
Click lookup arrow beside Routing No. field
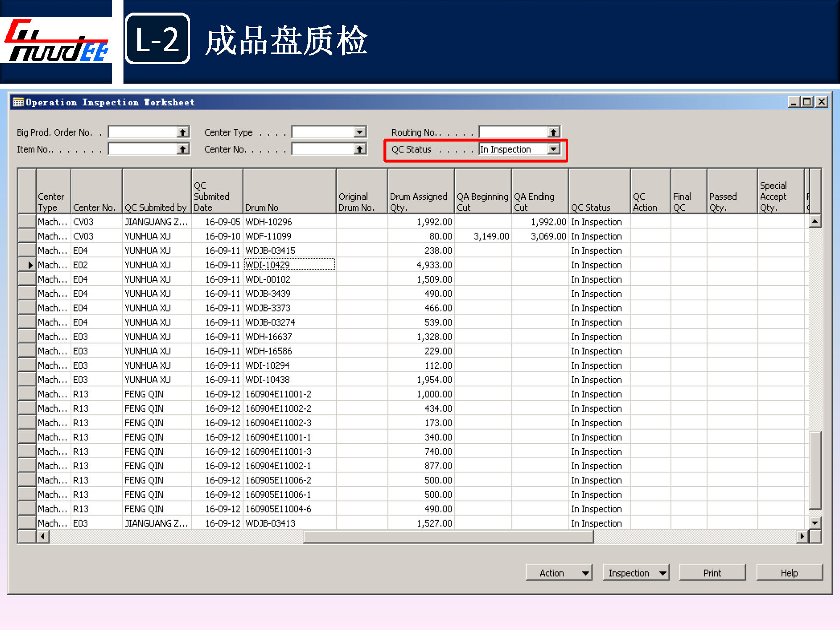[x=554, y=132]
